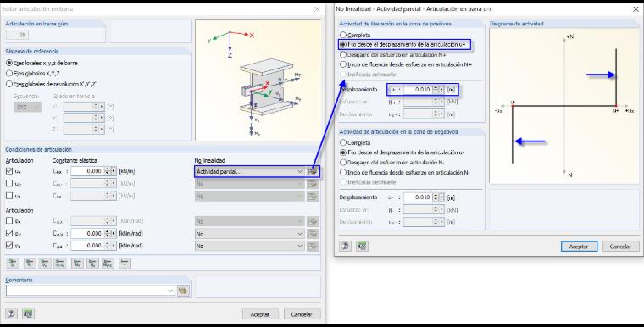Open help in Editar articulación dialog
The height and width of the screenshot is (327, 644).
click(x=12, y=313)
